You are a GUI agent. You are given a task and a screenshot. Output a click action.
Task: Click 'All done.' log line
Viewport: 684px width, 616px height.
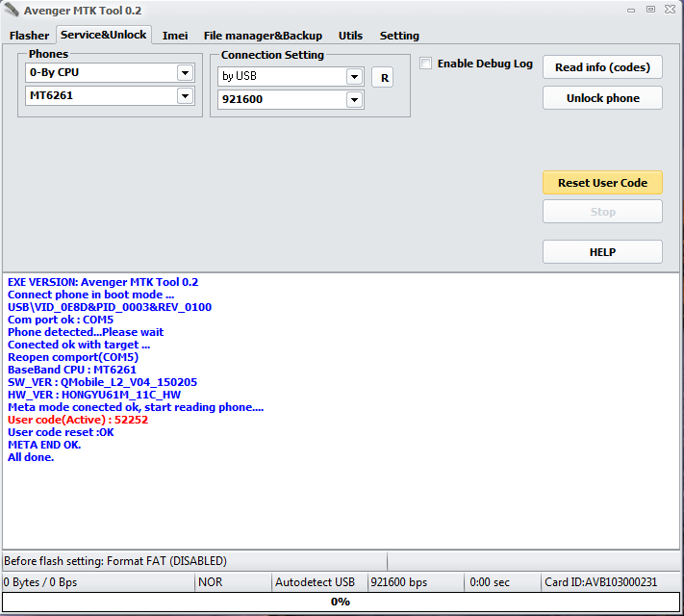(31, 457)
